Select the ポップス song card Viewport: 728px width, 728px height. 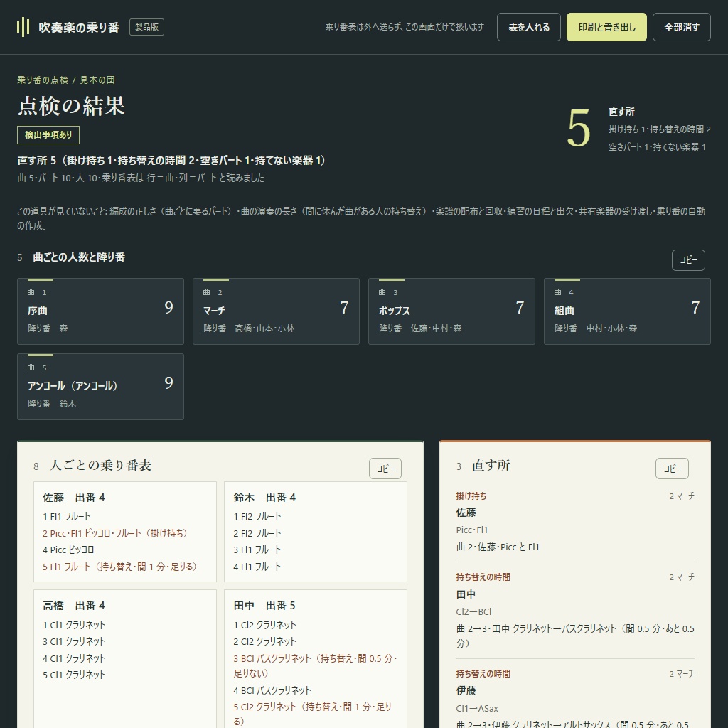tap(451, 311)
